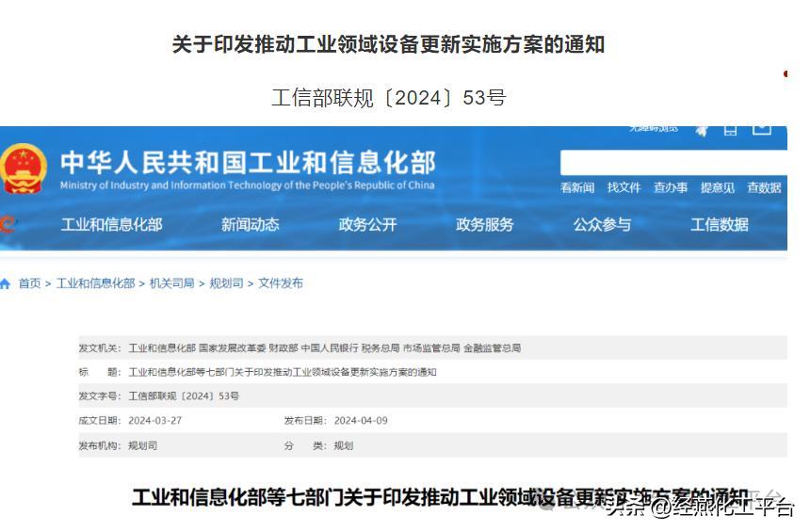Viewport: 810px width, 532px height.
Task: Focus the site search input field
Action: [673, 163]
